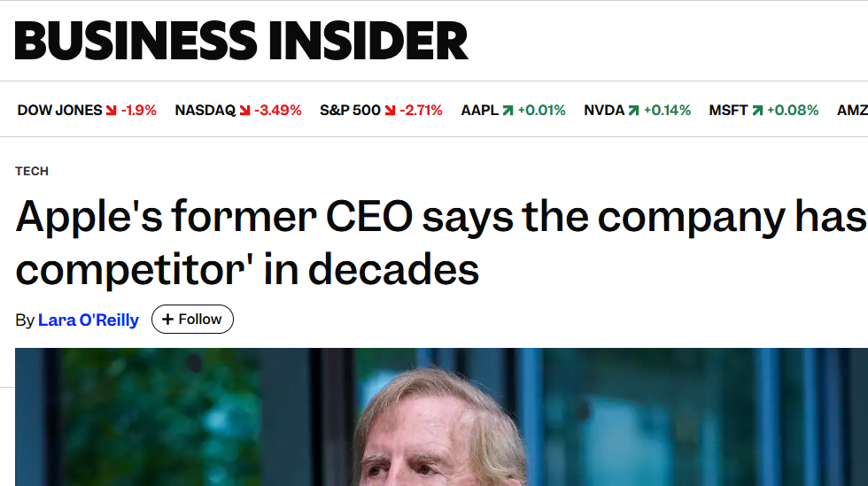Select the NVDA stock ticker label

(x=604, y=111)
